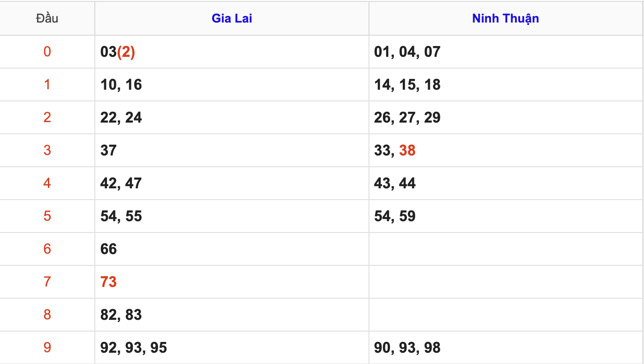The image size is (644, 364).
Task: Select the 03(2) cell in Gia Lai
Action: click(x=118, y=52)
